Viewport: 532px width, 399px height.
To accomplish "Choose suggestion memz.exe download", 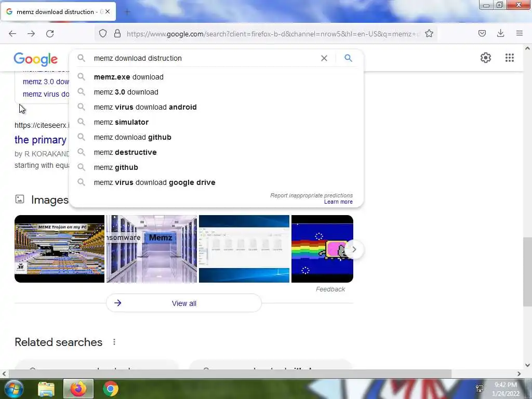I will point(216,77).
